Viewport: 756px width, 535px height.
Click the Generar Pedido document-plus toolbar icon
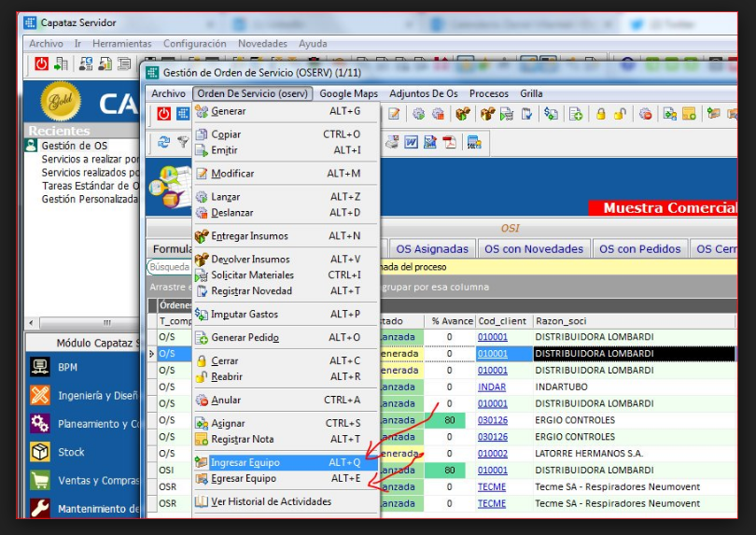click(576, 114)
